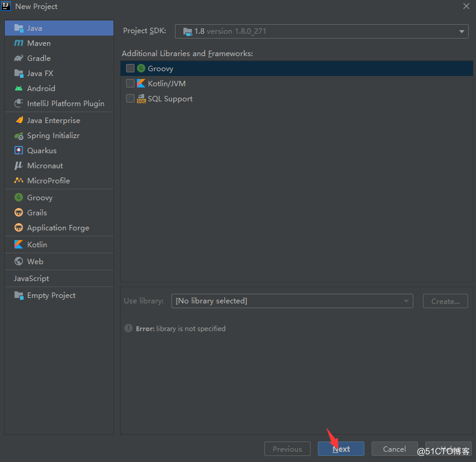Click the Kotlin/JVM icon in frameworks list

[x=141, y=83]
